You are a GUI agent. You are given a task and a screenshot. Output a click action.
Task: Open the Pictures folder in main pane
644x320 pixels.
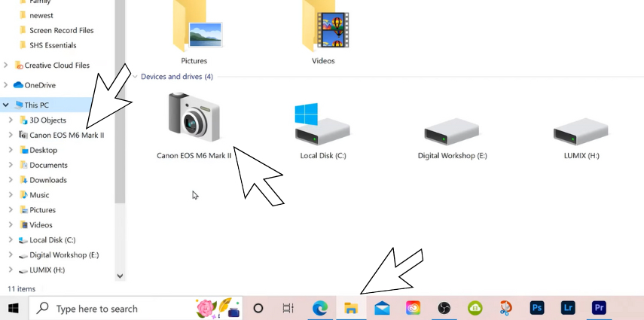click(x=198, y=32)
